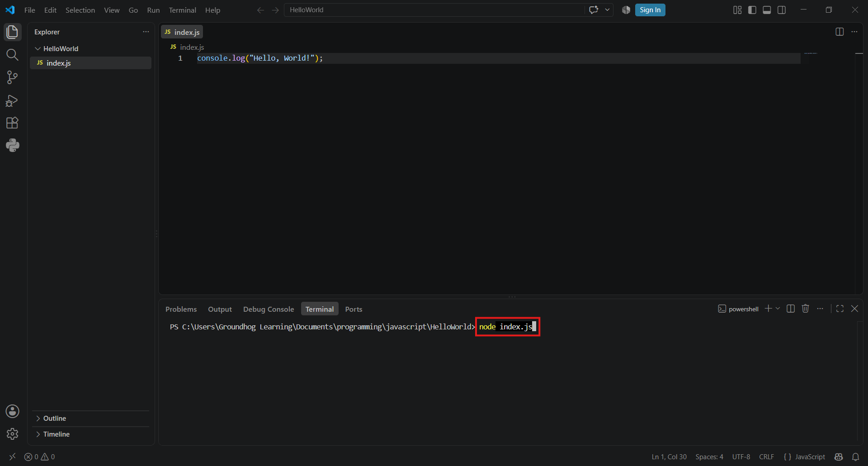Toggle the secondary side bar visibility
The image size is (868, 466).
pos(782,10)
